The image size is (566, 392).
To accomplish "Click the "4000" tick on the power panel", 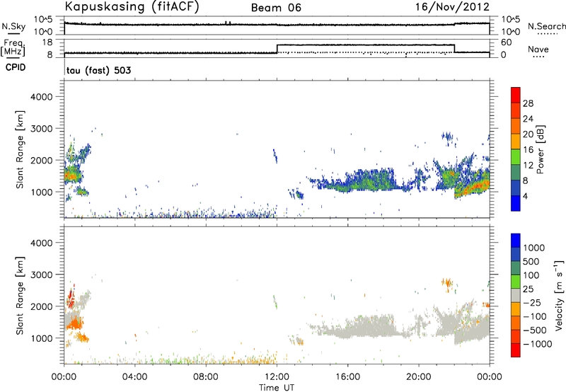I will (x=42, y=97).
